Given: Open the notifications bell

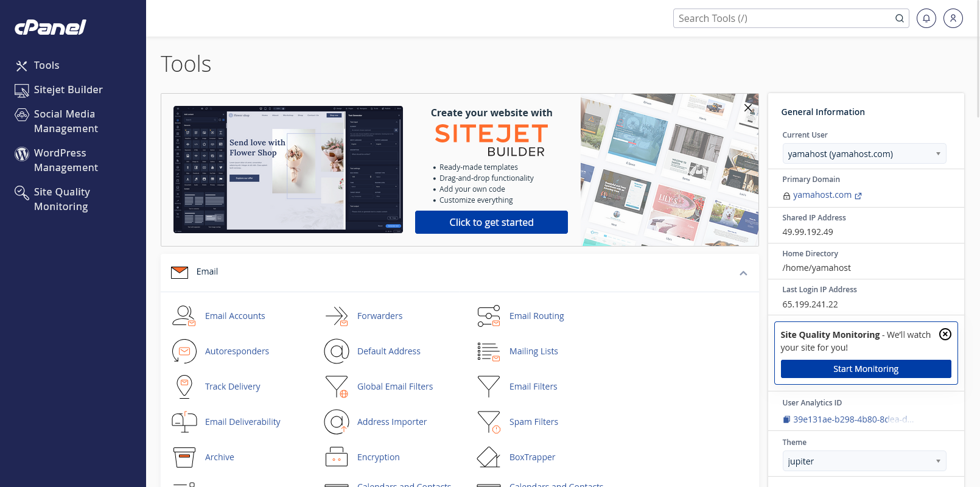Looking at the screenshot, I should (926, 18).
